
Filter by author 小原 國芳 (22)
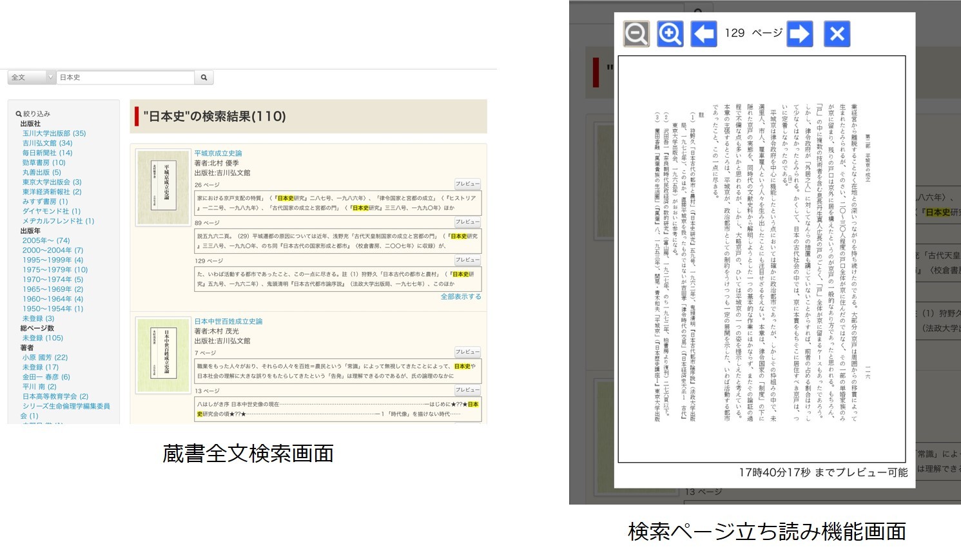(x=45, y=357)
